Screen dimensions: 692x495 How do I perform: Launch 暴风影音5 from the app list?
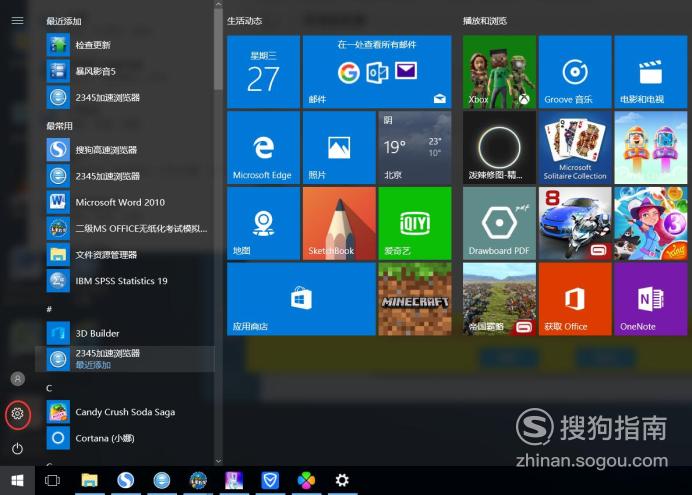coord(124,71)
